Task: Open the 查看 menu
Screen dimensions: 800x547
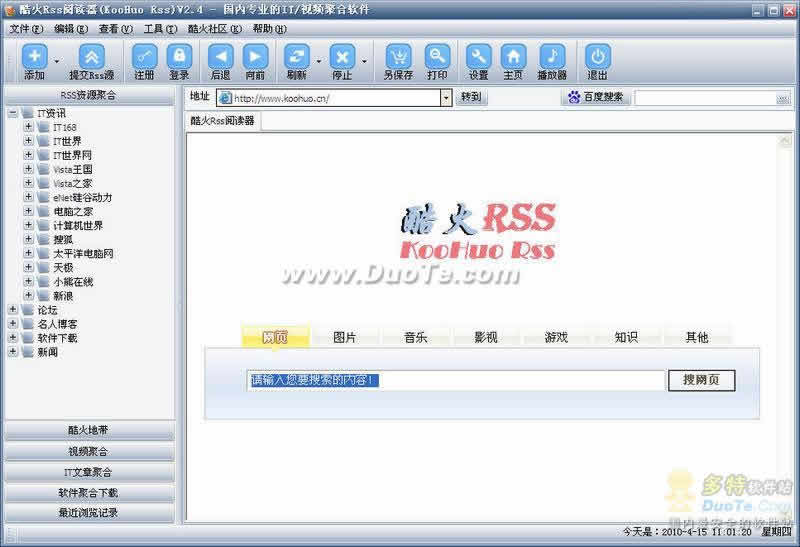Action: (116, 29)
